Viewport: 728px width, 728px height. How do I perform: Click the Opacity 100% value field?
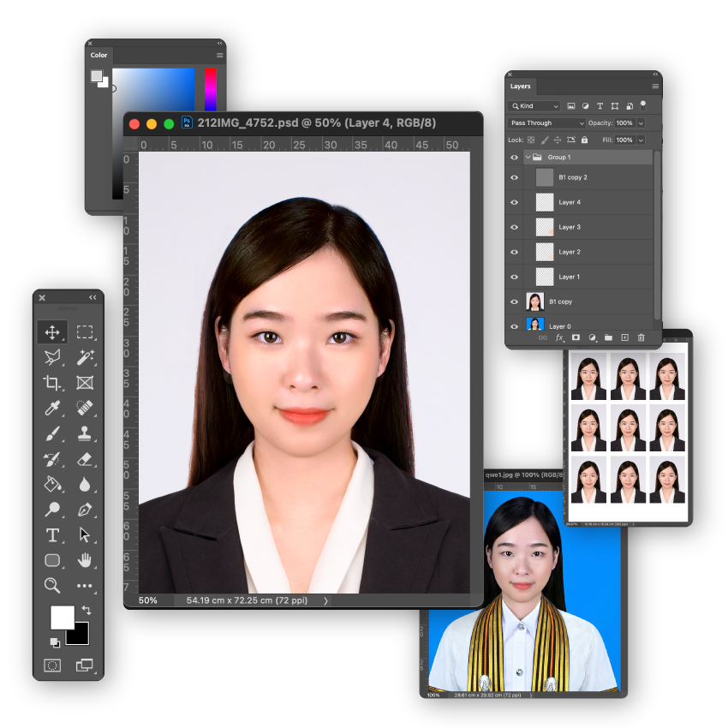[x=625, y=123]
